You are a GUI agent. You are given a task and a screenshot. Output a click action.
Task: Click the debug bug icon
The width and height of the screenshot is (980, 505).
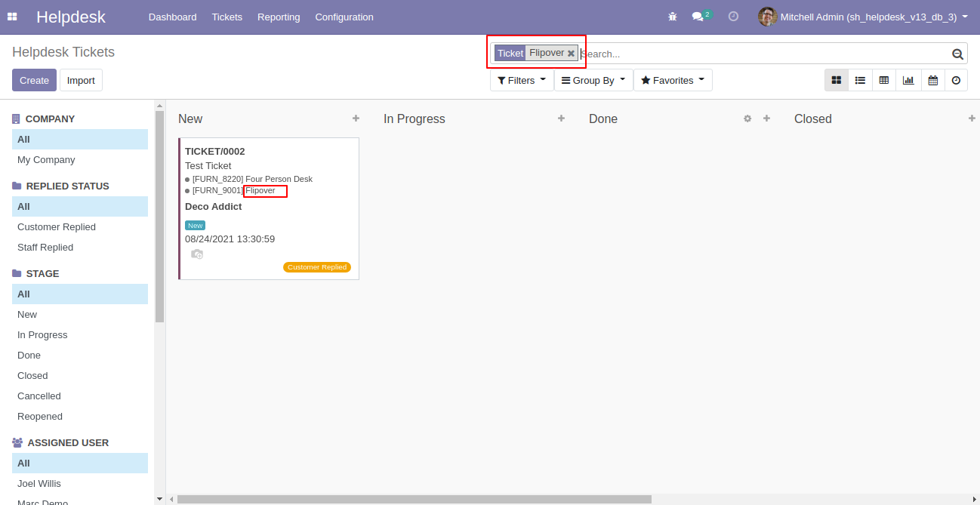point(673,17)
